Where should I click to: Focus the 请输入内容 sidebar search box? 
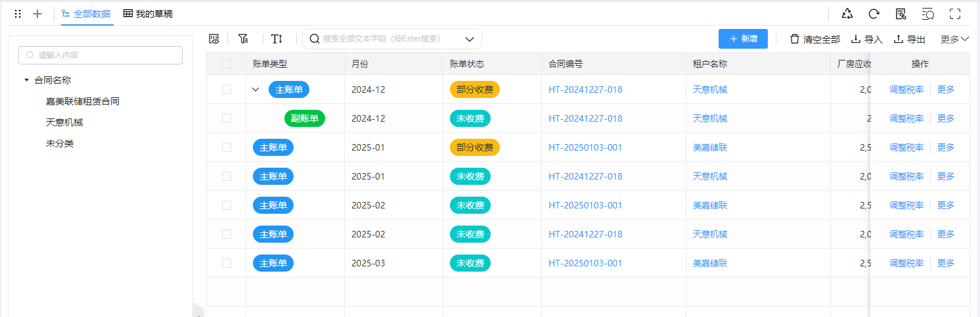point(100,55)
